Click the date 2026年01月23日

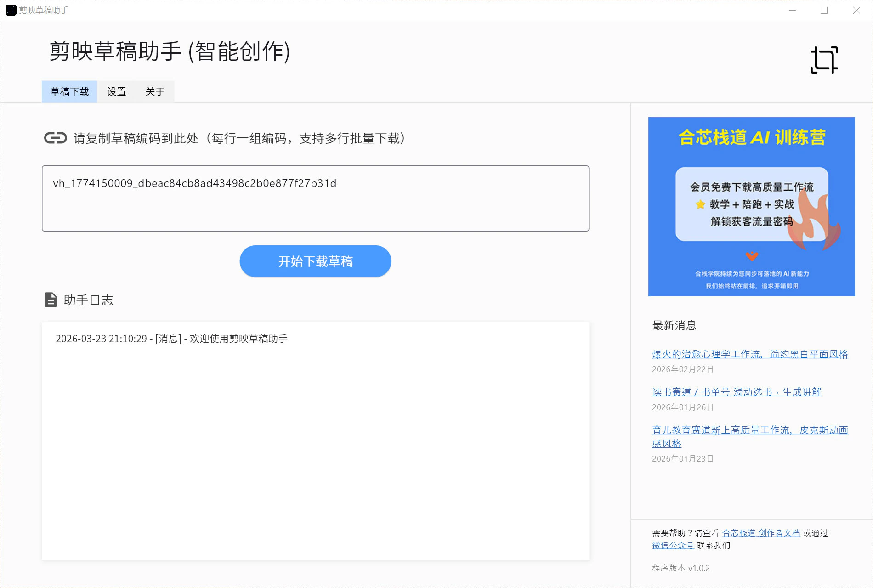point(683,459)
